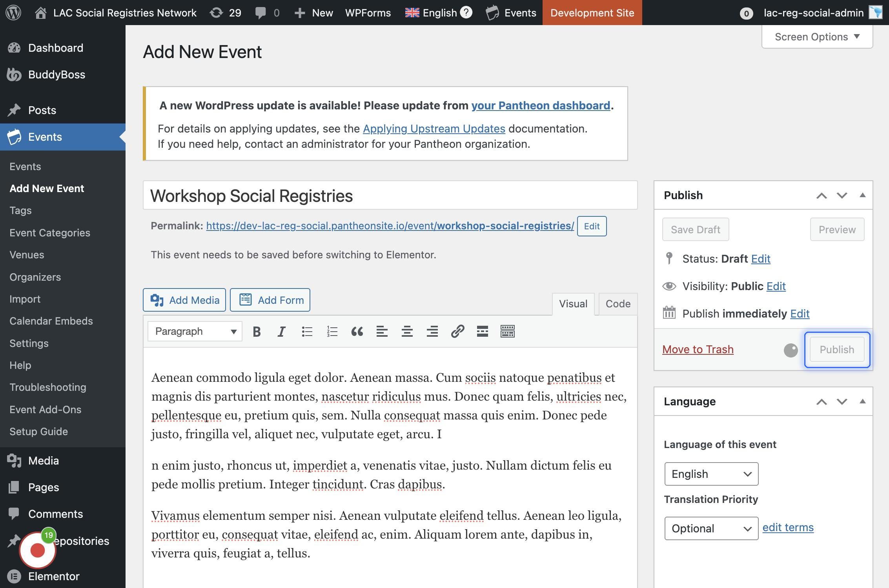Move Publish panel down with chevron
Screen dimensions: 889x588
pyautogui.click(x=842, y=195)
